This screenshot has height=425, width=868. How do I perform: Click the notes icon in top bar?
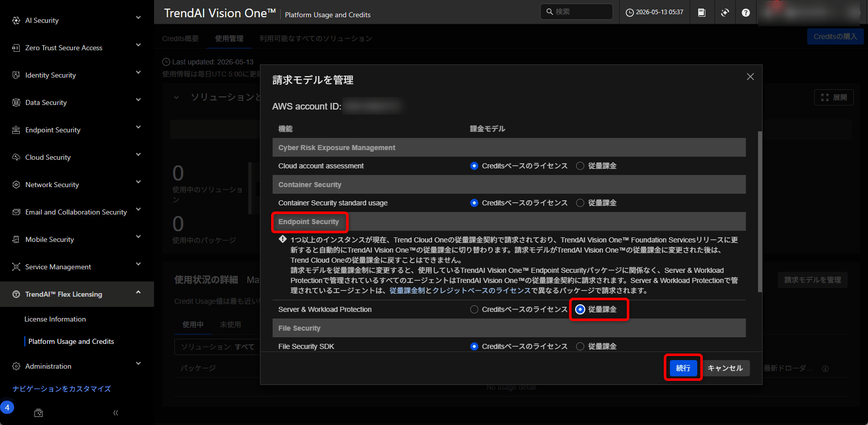702,13
